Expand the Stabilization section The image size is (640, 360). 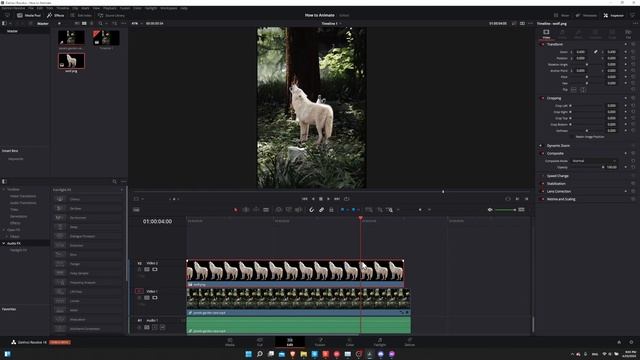(x=556, y=184)
